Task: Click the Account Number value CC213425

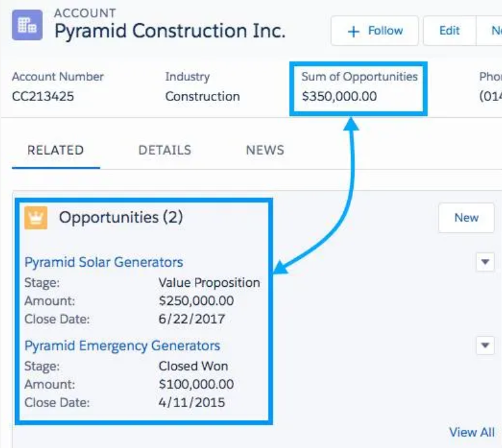Action: 43,96
